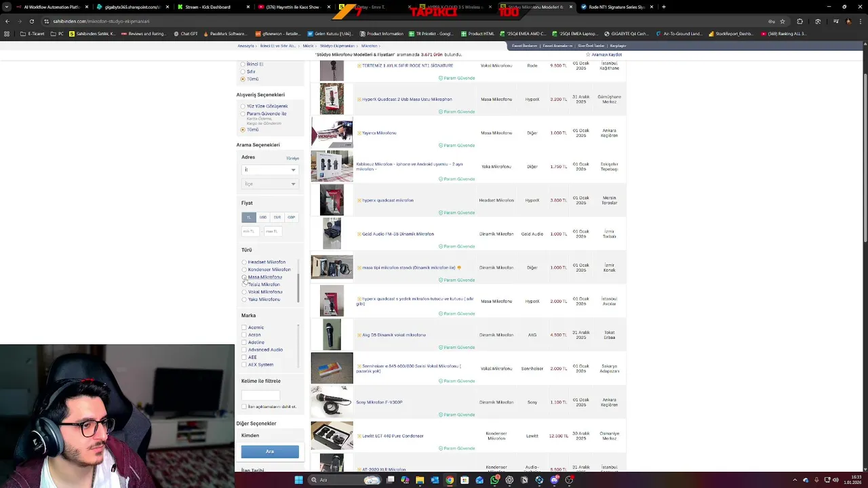Open Sennheiser e 845 listing thumbnail
The image size is (868, 488).
[x=332, y=369]
